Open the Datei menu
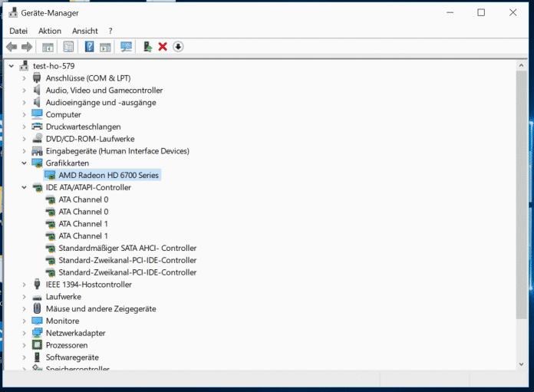Screen dimensions: 534x392 18,31
